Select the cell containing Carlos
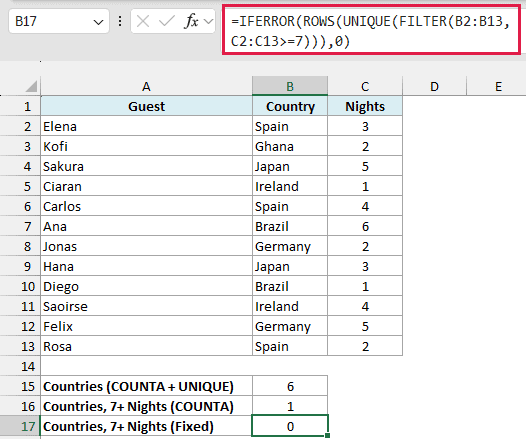Image resolution: width=526 pixels, height=439 pixels. click(146, 206)
